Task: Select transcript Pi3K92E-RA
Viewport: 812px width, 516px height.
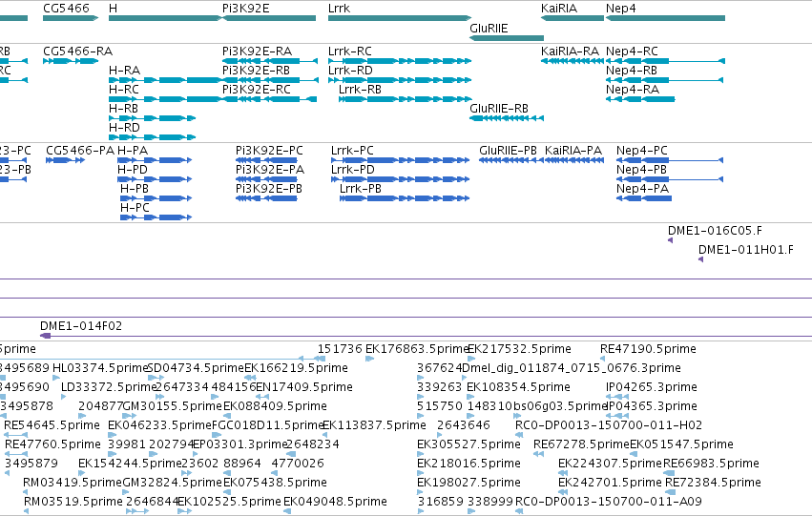Action: 270,61
